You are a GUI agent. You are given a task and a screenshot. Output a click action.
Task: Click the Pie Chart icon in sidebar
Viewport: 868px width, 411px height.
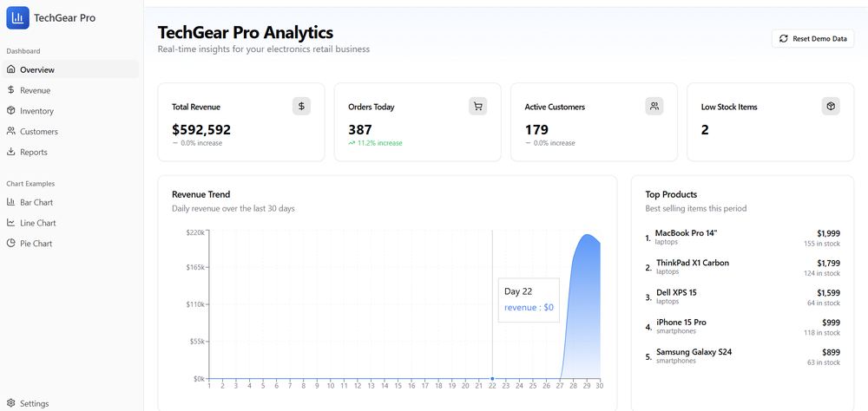(10, 243)
